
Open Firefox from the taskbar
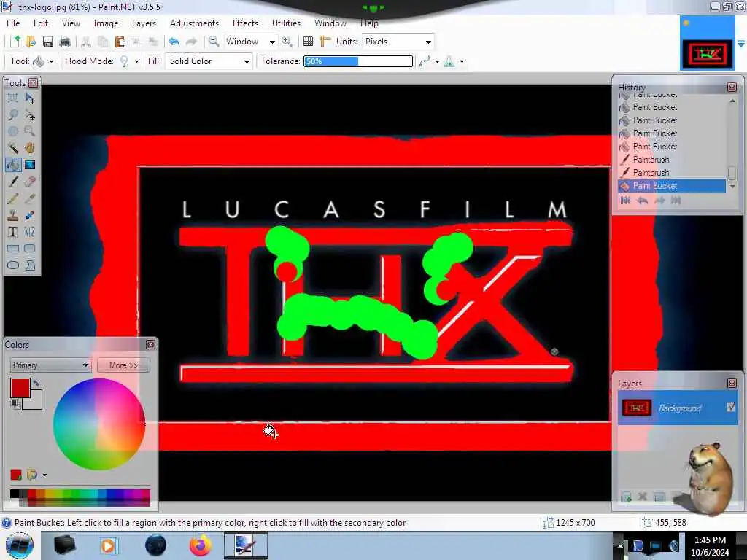coord(201,545)
